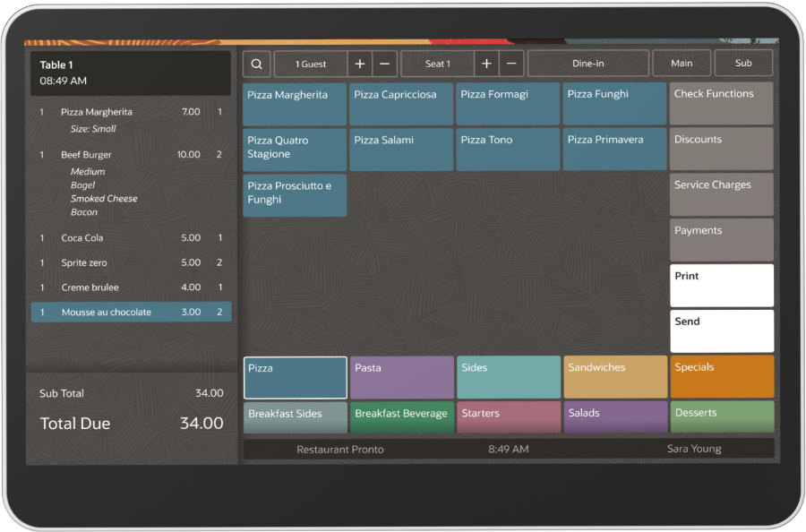The width and height of the screenshot is (806, 532).
Task: Add Pizza Prosciutto e Funghi
Action: tap(295, 195)
